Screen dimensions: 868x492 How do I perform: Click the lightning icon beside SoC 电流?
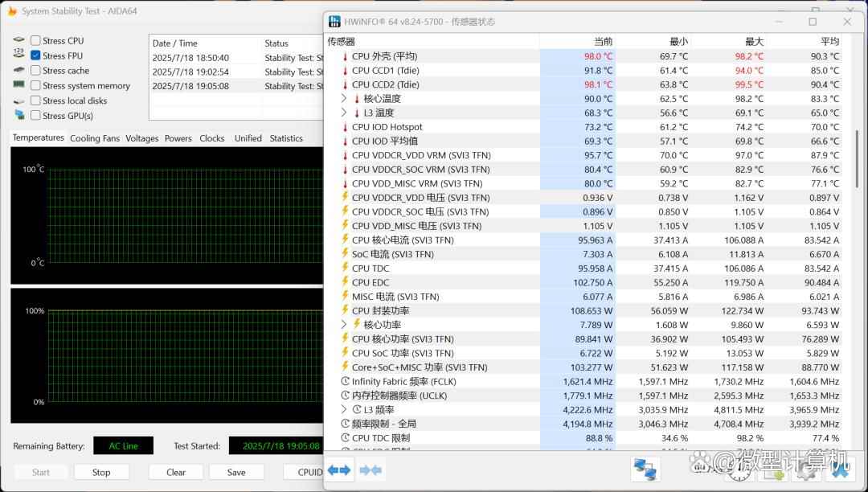(345, 254)
